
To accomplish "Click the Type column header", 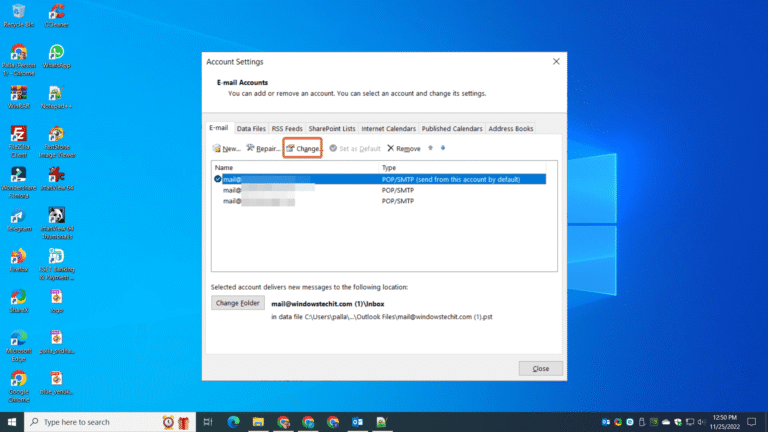I will pyautogui.click(x=462, y=168).
